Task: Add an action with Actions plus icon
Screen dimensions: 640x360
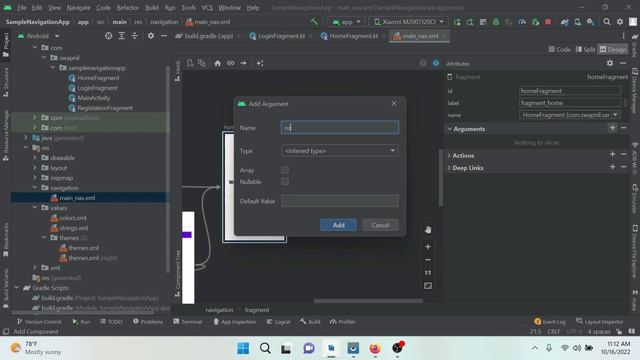Action: [x=612, y=154]
